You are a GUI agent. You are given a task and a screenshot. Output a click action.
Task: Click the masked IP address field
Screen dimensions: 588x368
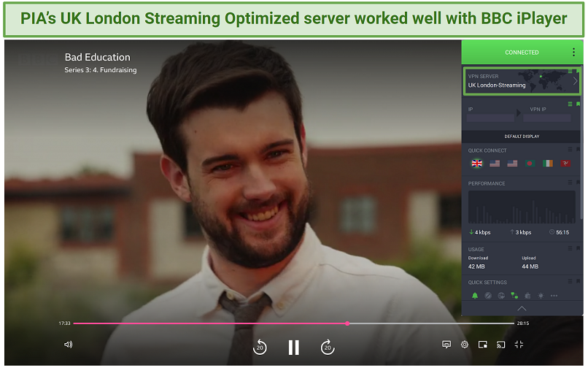(490, 118)
